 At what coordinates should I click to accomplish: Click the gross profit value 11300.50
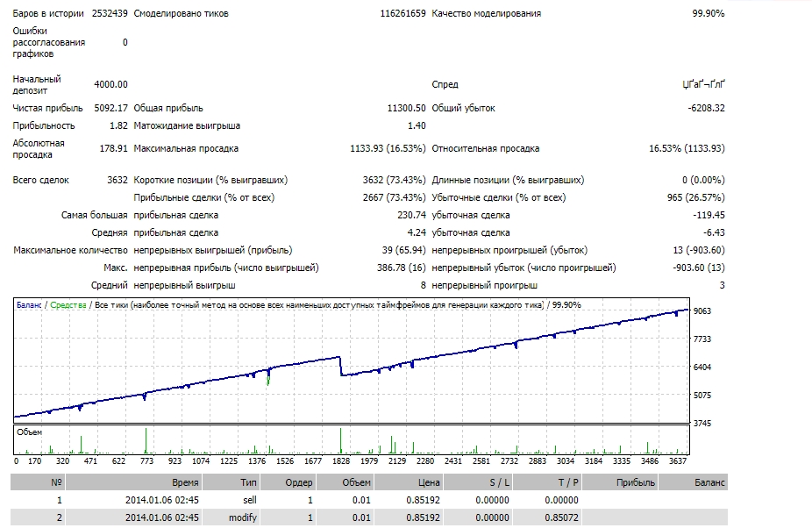point(407,108)
